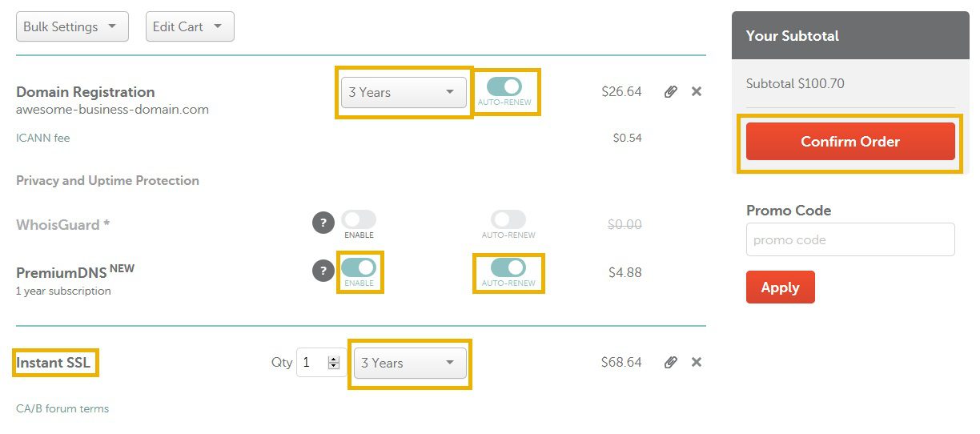Click the paperclip icon for Domain Registration

click(x=671, y=91)
